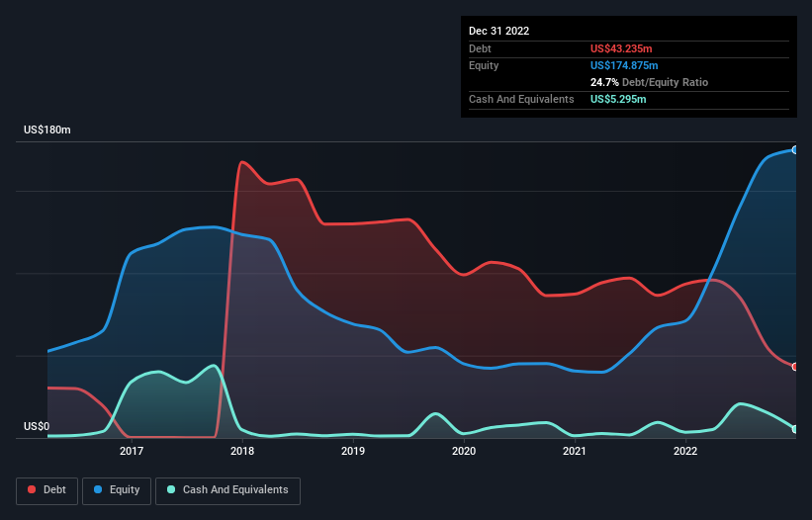
Task: Select the Cash end-point marker on chart
Action: pyautogui.click(x=795, y=429)
